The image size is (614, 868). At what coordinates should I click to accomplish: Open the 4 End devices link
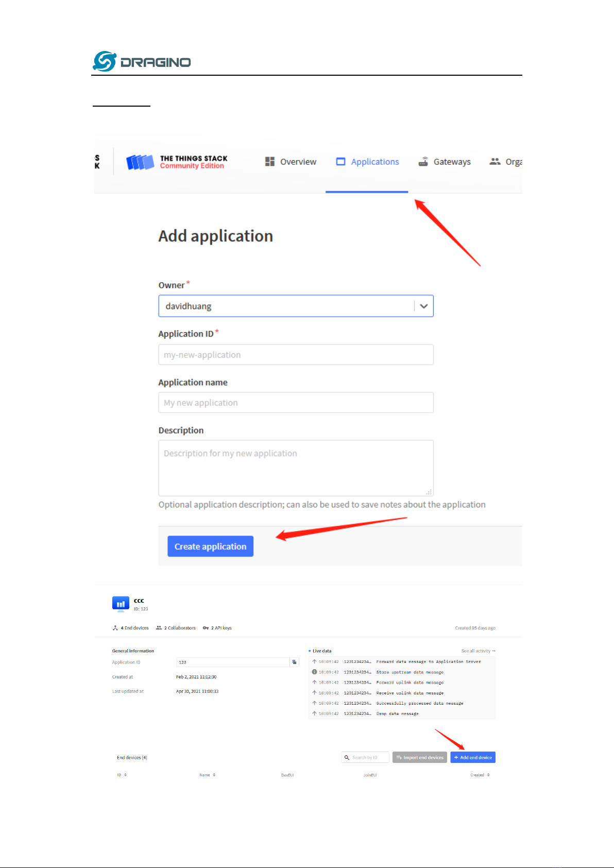131,628
